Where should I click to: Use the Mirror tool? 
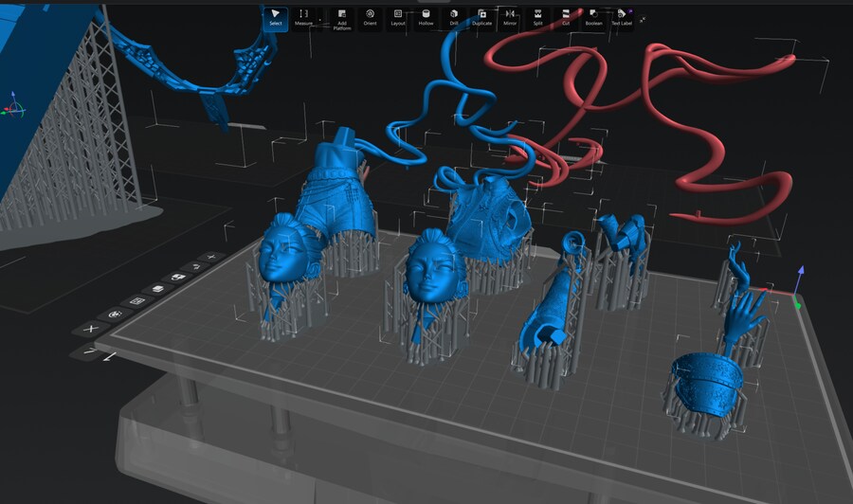pos(510,17)
